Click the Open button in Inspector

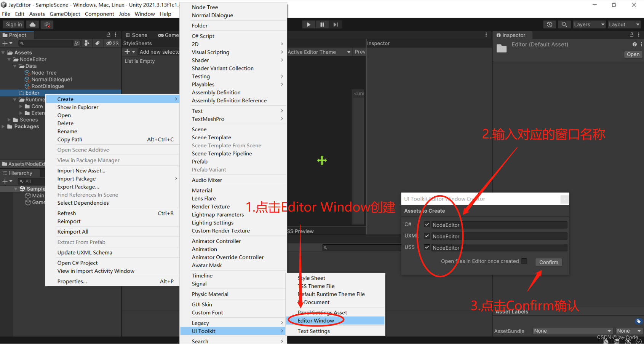(633, 54)
